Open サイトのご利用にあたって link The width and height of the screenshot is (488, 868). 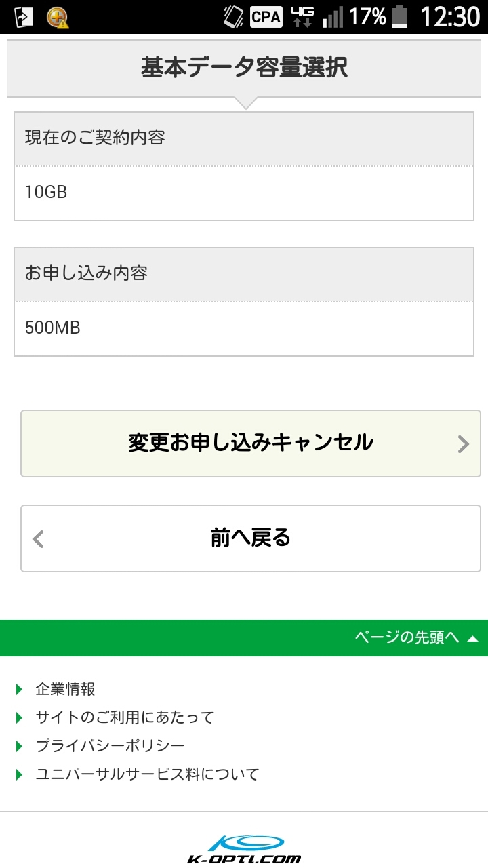[x=125, y=717]
